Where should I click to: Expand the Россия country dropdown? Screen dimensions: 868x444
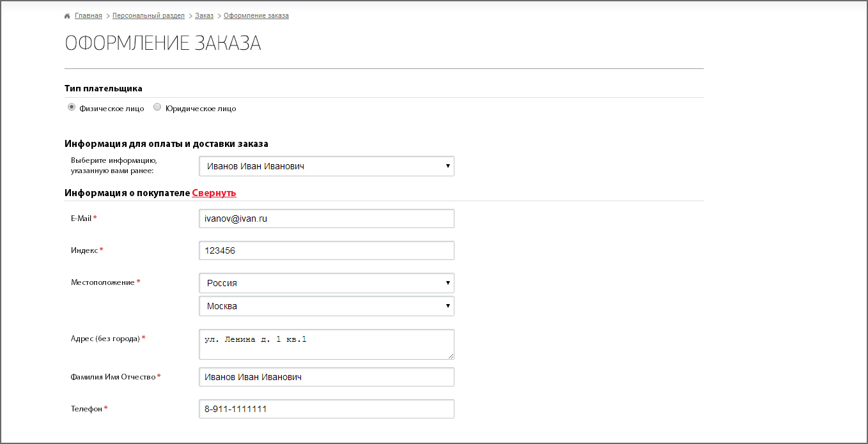[x=326, y=283]
